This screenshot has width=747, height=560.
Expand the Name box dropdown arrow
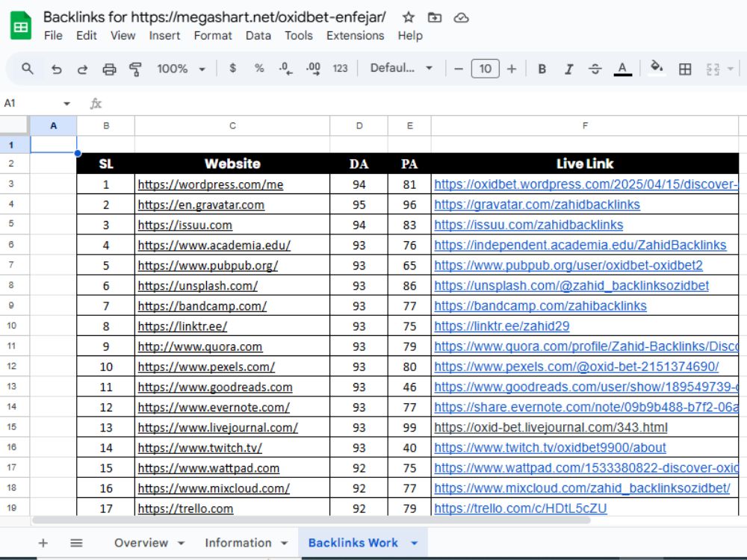pos(66,103)
